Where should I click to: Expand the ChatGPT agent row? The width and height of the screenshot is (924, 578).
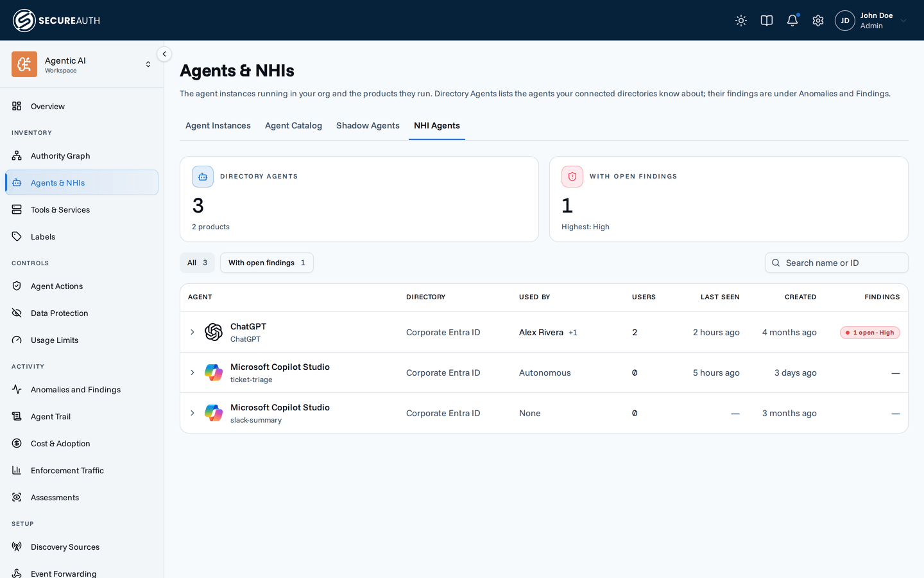coord(193,332)
